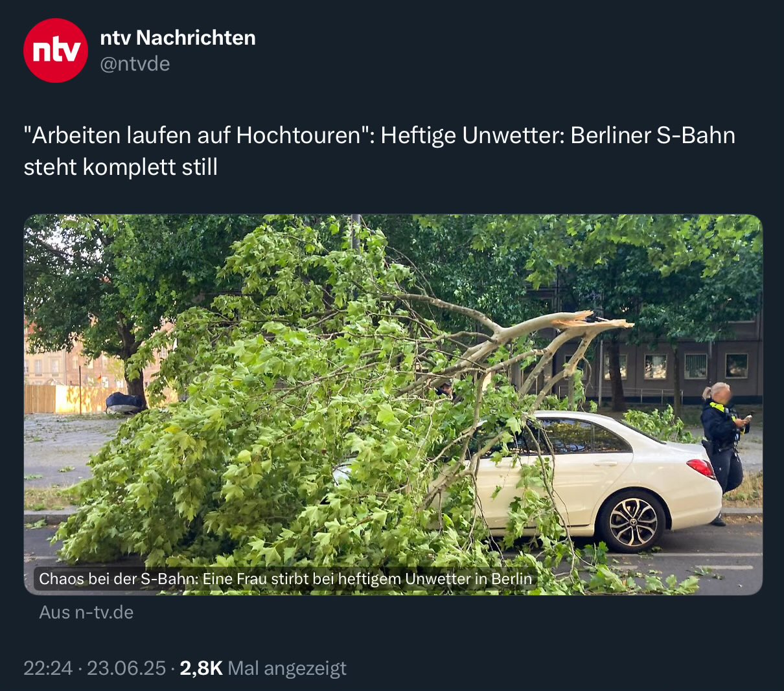Open the red ntv profile avatar
Image resolution: width=784 pixels, height=691 pixels.
(x=55, y=51)
